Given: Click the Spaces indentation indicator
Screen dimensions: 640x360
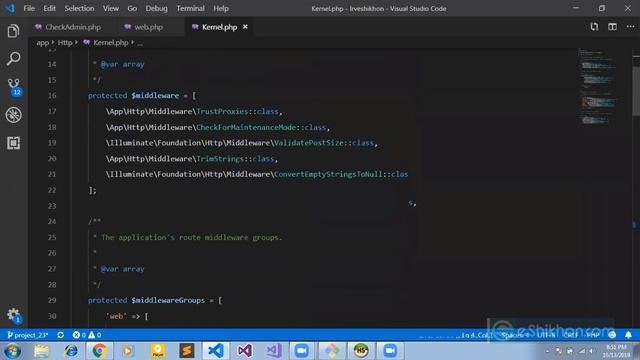Looking at the screenshot, I should click(515, 335).
